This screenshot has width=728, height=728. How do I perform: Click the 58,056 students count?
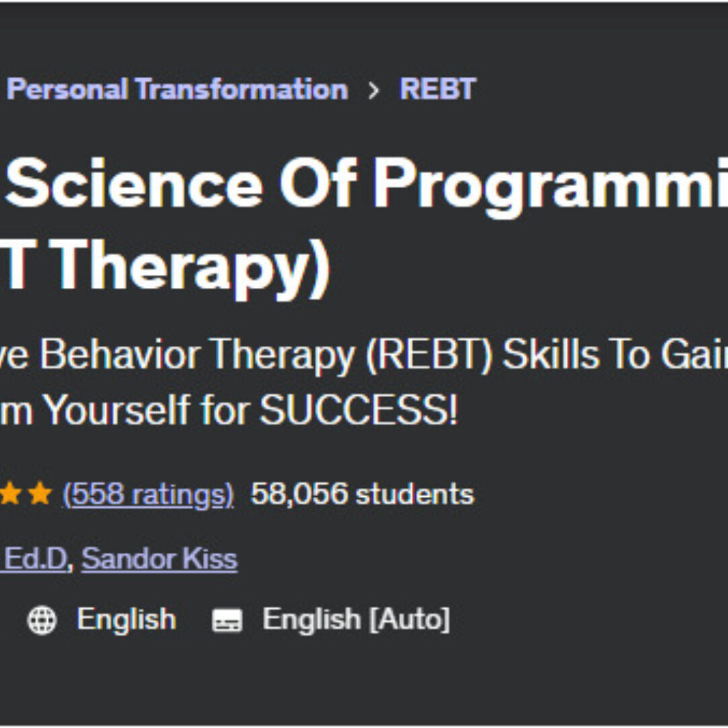[x=362, y=494]
